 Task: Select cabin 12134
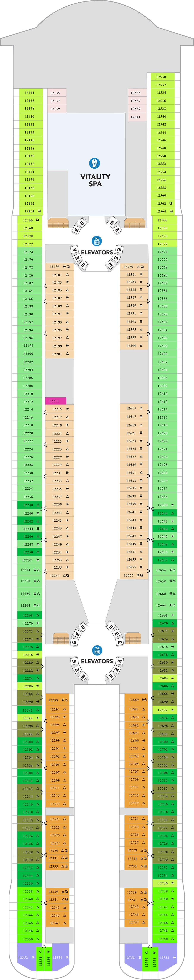[31, 92]
